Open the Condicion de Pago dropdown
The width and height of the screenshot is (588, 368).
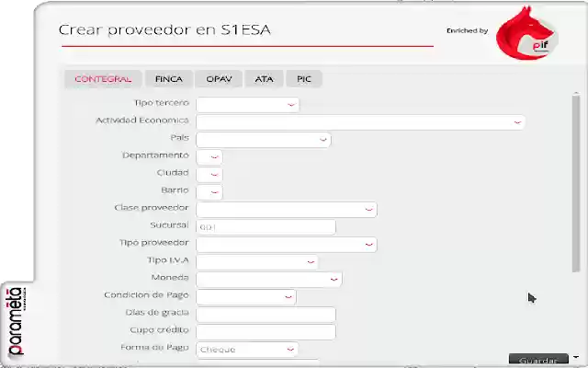point(246,297)
